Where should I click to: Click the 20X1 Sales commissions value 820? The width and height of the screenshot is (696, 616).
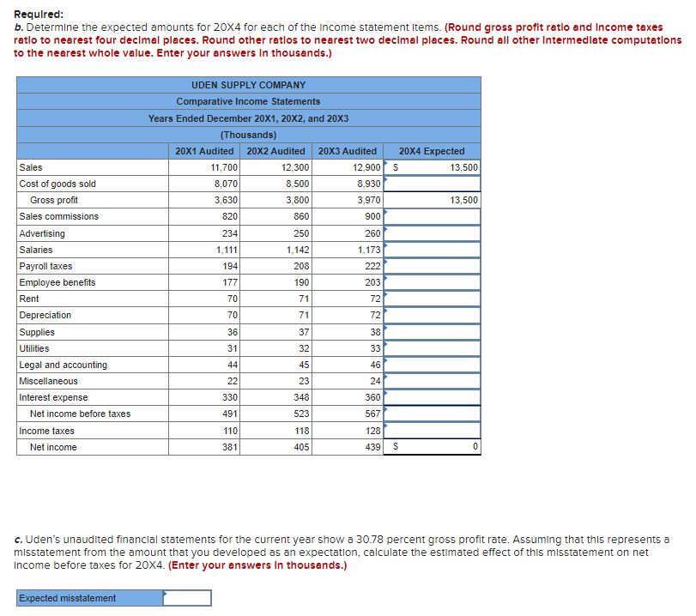click(230, 216)
